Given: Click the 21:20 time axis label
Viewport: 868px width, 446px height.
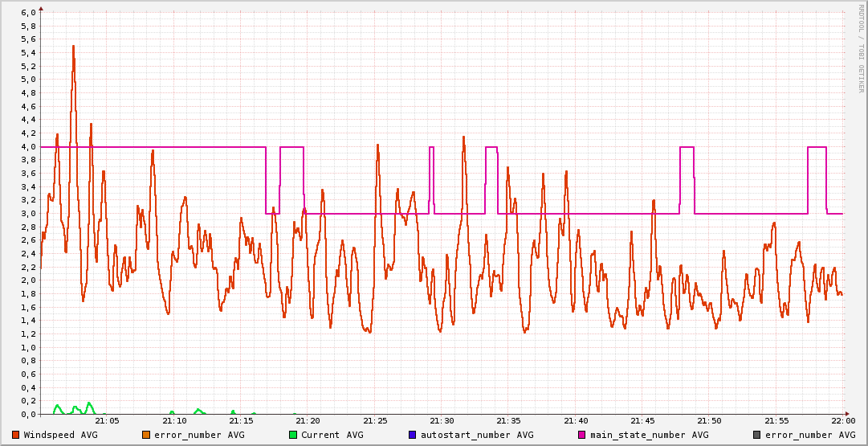Looking at the screenshot, I should (x=308, y=420).
